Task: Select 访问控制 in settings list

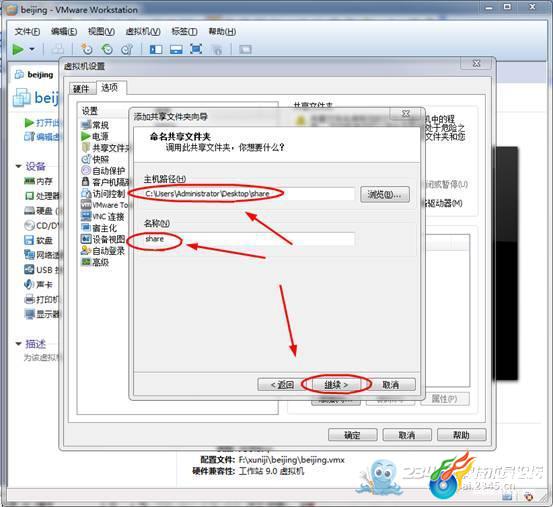Action: 103,194
